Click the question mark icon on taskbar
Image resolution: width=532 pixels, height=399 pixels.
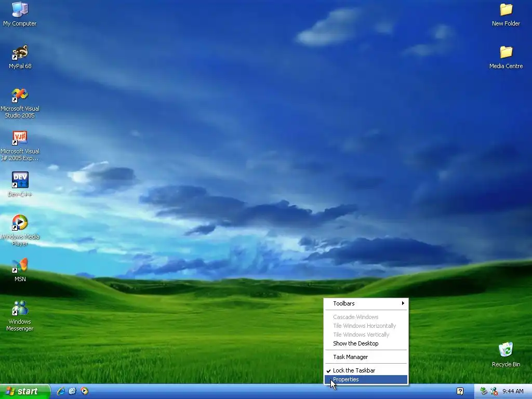[460, 392]
